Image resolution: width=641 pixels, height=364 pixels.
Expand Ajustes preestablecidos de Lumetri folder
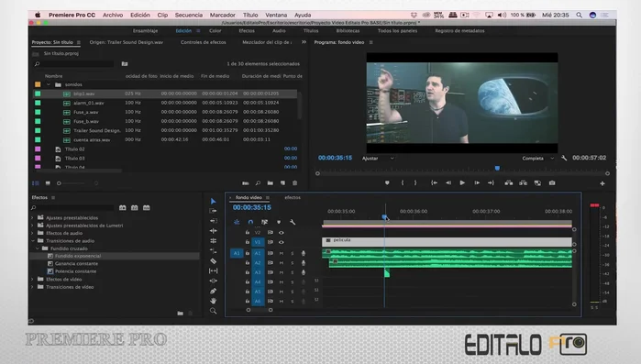[32, 226]
